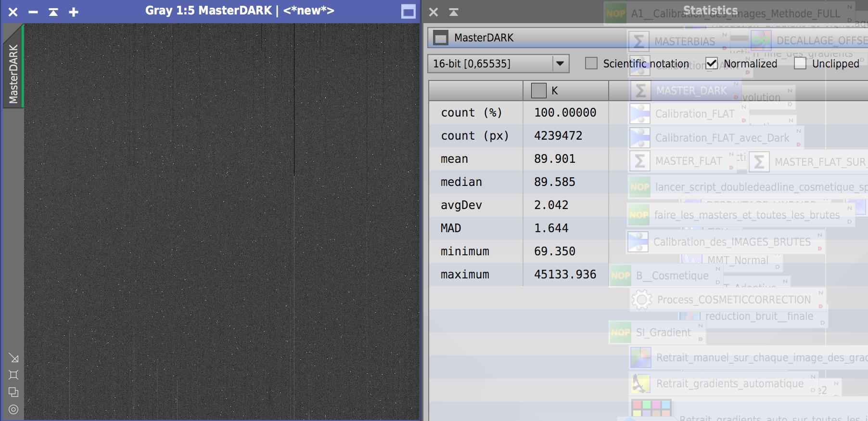
Task: Select the DECALLAGE_OFFSET process icon
Action: (761, 40)
